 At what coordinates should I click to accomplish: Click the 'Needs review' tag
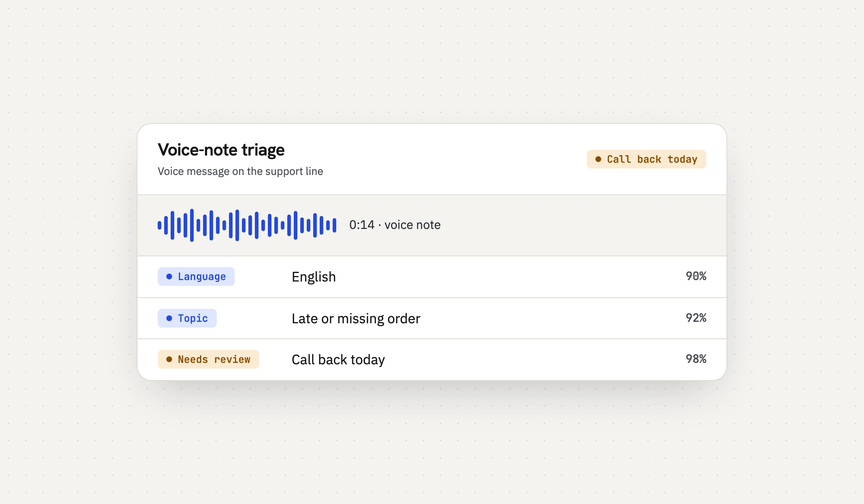208,359
